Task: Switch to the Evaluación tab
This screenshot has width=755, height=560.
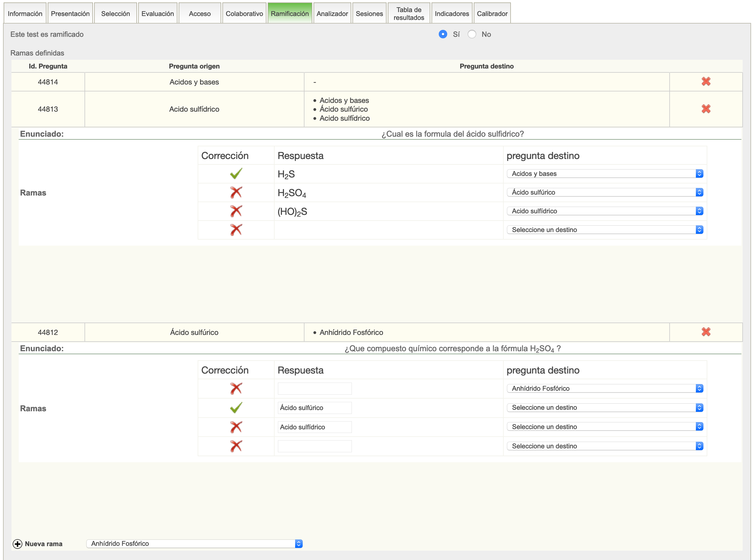Action: pyautogui.click(x=158, y=14)
